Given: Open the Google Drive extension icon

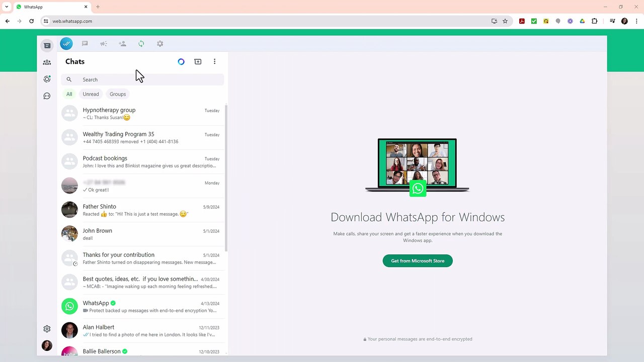Looking at the screenshot, I should (582, 21).
